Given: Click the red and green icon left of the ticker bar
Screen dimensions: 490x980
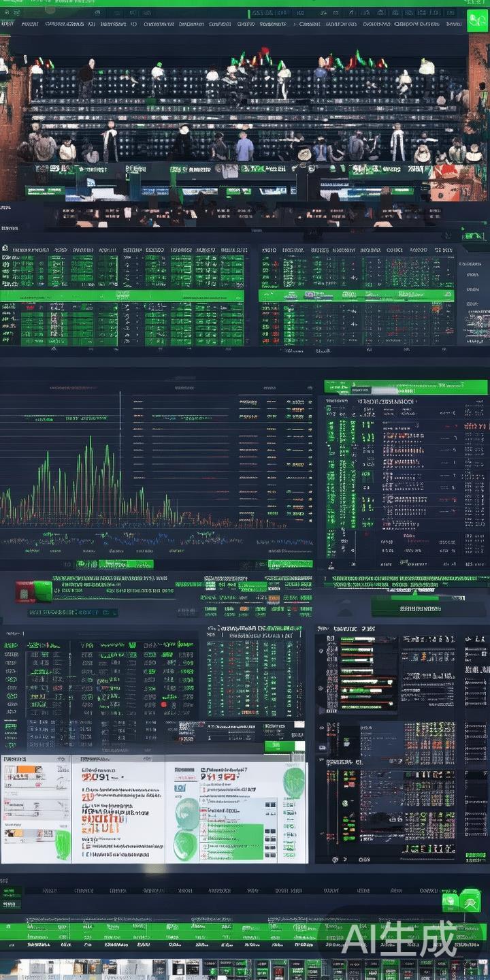Looking at the screenshot, I should tap(34, 591).
